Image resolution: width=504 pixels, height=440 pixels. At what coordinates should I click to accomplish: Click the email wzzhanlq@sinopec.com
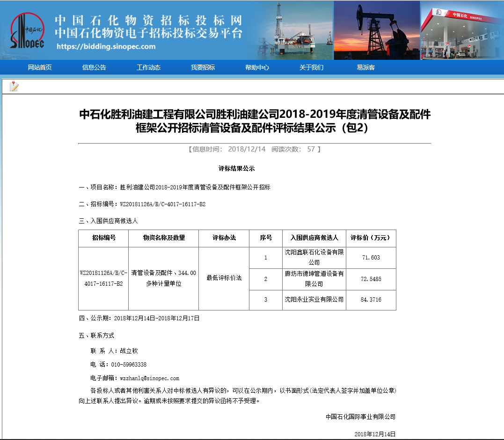(x=149, y=379)
